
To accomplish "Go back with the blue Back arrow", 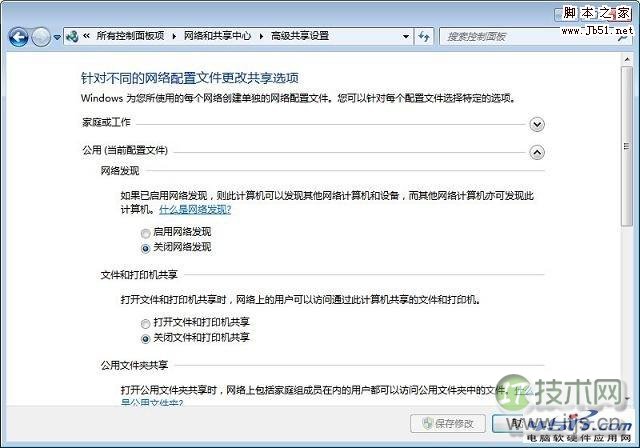I will [19, 37].
